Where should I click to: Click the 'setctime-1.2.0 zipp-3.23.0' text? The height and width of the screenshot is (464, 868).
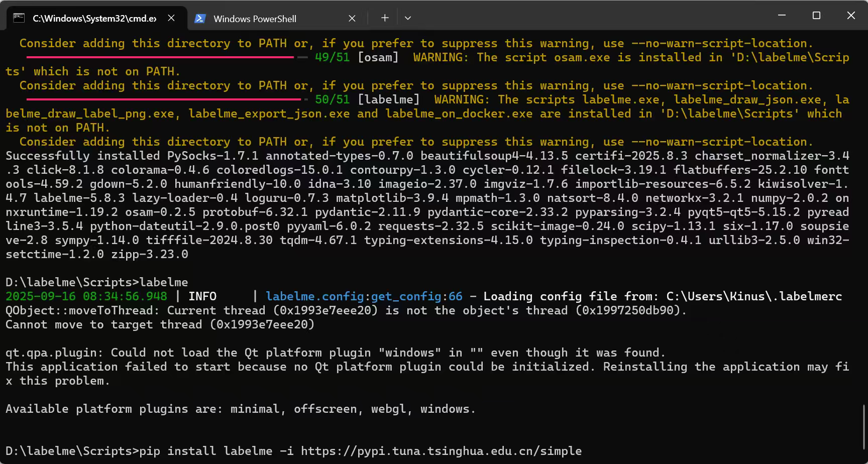click(x=97, y=254)
